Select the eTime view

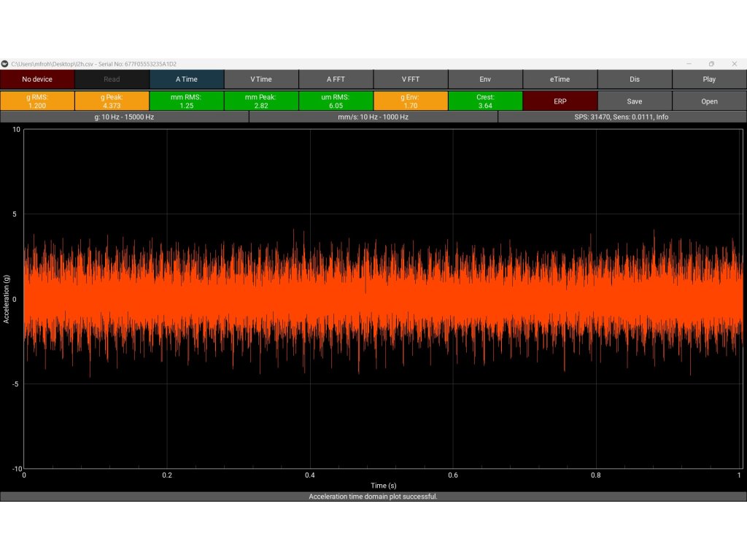[x=560, y=79]
